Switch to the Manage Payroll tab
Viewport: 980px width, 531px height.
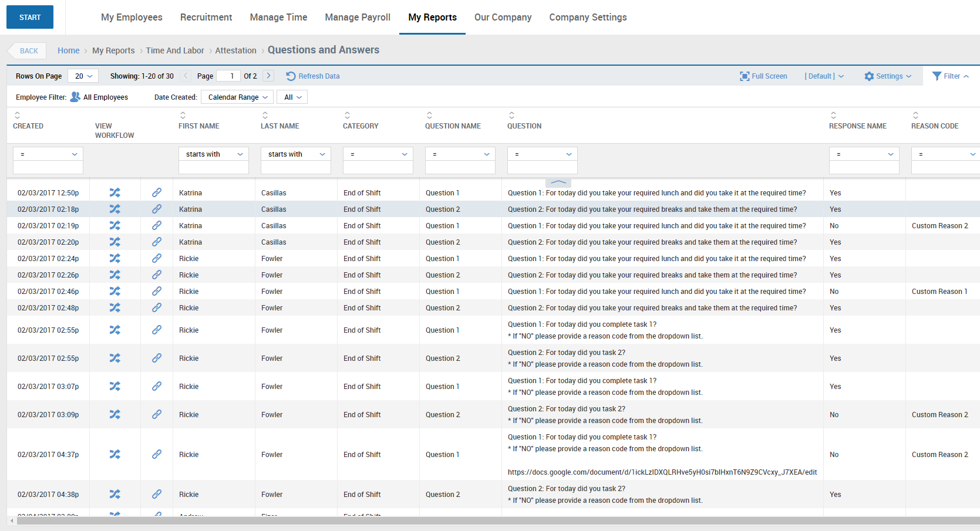[x=357, y=17]
